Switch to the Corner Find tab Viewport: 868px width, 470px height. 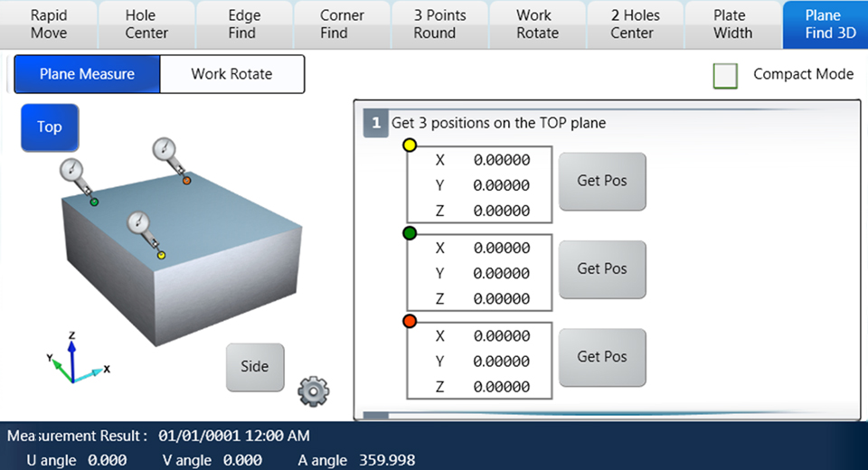click(343, 24)
